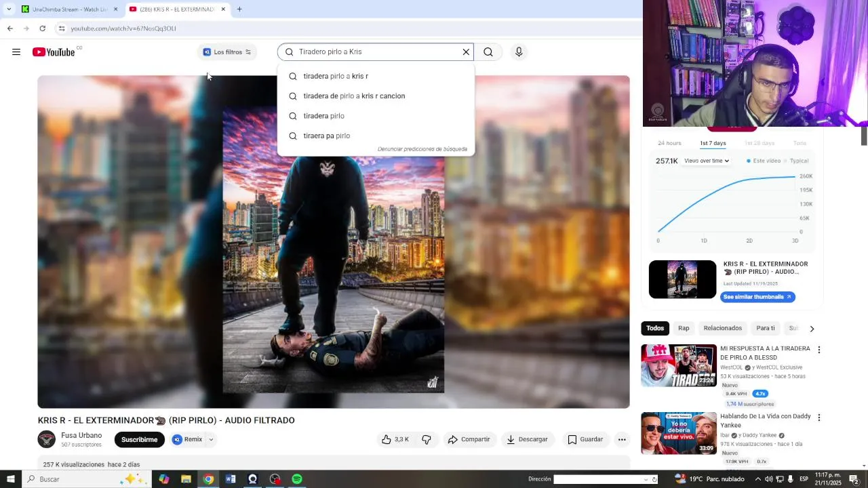Open 'Views over time' dropdown
This screenshot has height=488, width=868.
coord(707,161)
